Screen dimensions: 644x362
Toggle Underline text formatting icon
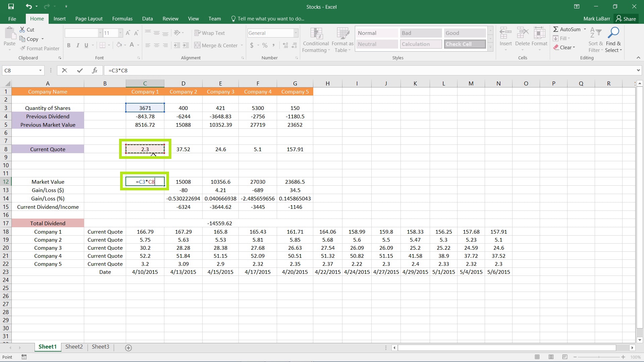tap(87, 45)
